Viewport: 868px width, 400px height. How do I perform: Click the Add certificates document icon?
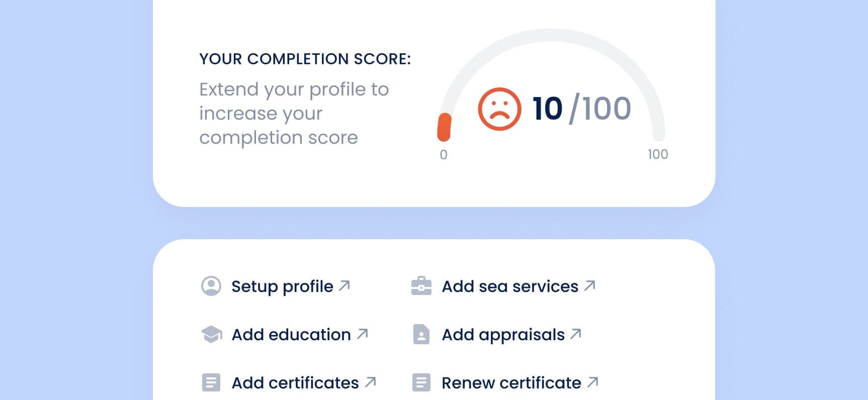pos(211,382)
